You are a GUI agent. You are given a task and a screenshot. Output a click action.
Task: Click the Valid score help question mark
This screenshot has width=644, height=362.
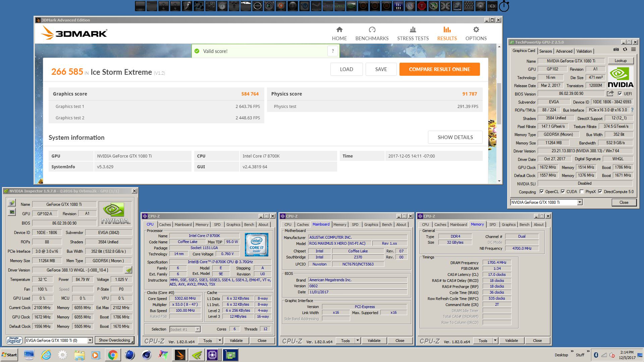(x=333, y=51)
